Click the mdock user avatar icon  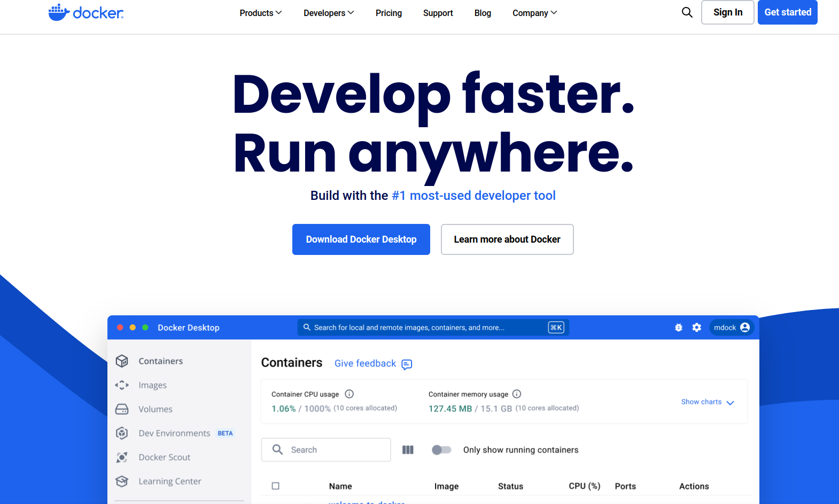pos(745,328)
